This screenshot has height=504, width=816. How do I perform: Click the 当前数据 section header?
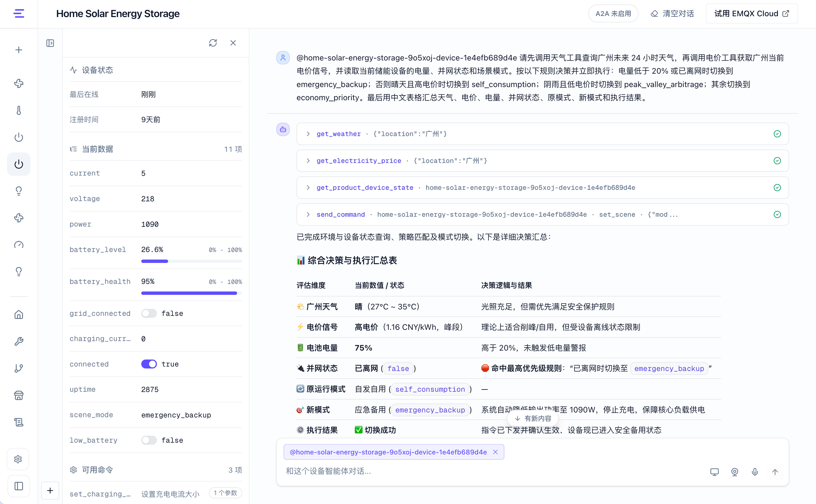click(x=91, y=149)
